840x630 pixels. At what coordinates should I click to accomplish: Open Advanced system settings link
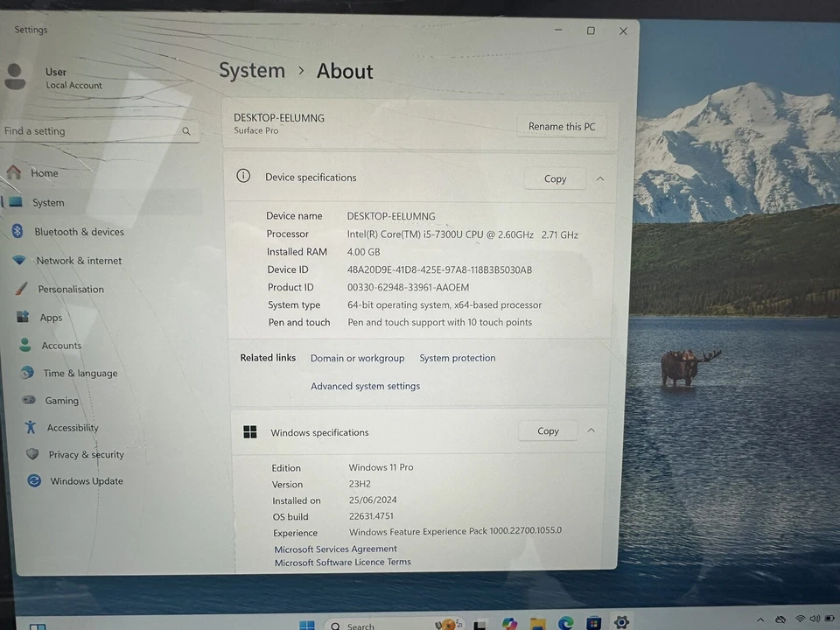pyautogui.click(x=365, y=386)
